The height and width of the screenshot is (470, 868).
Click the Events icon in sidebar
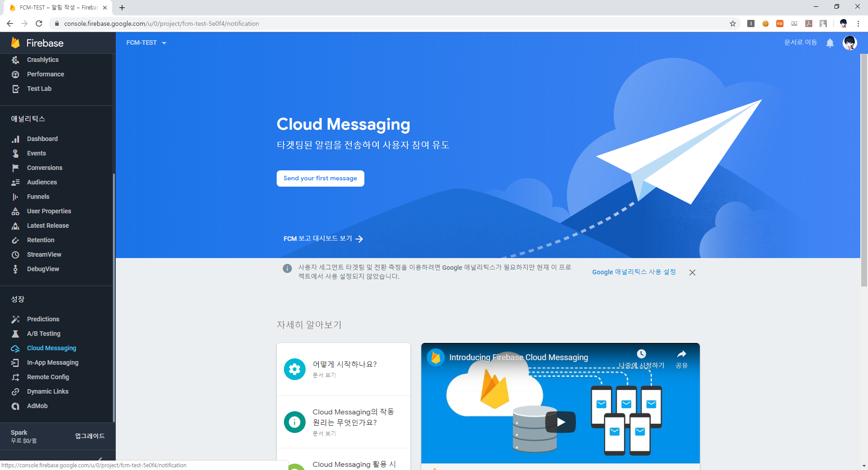pos(15,153)
